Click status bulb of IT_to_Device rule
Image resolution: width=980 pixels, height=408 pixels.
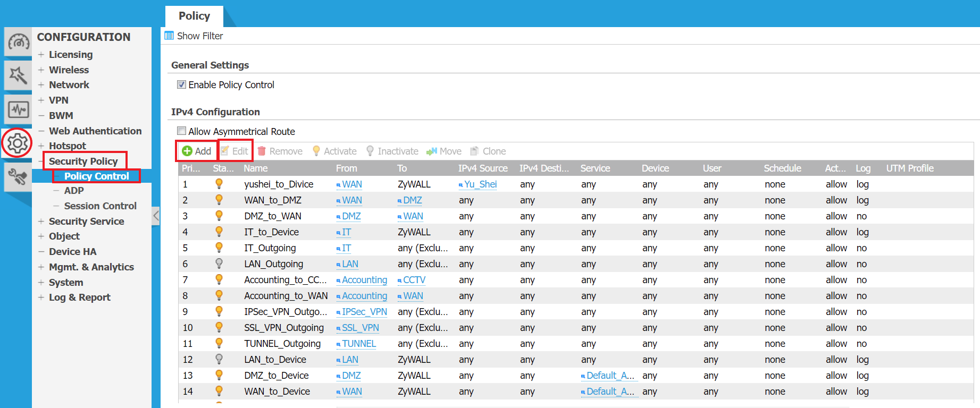pos(219,232)
